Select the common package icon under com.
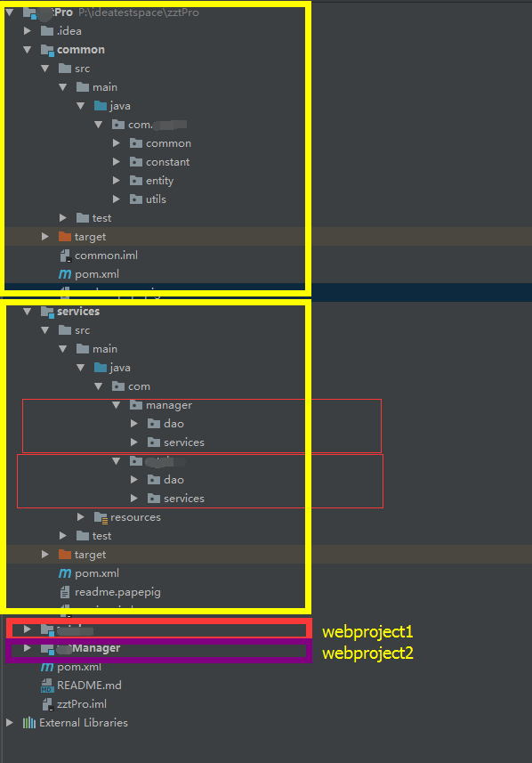Screen dimensions: 532x763 pyautogui.click(x=136, y=143)
